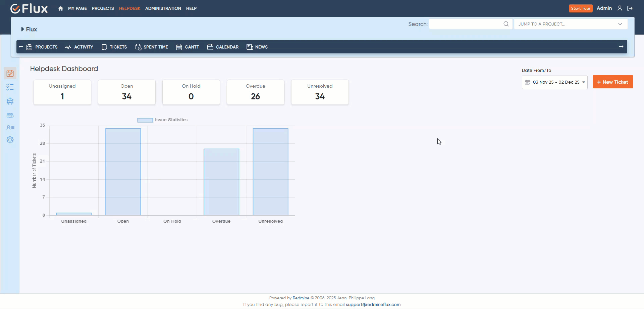Collapse the Flux breadcrumb arrow

(x=22, y=29)
